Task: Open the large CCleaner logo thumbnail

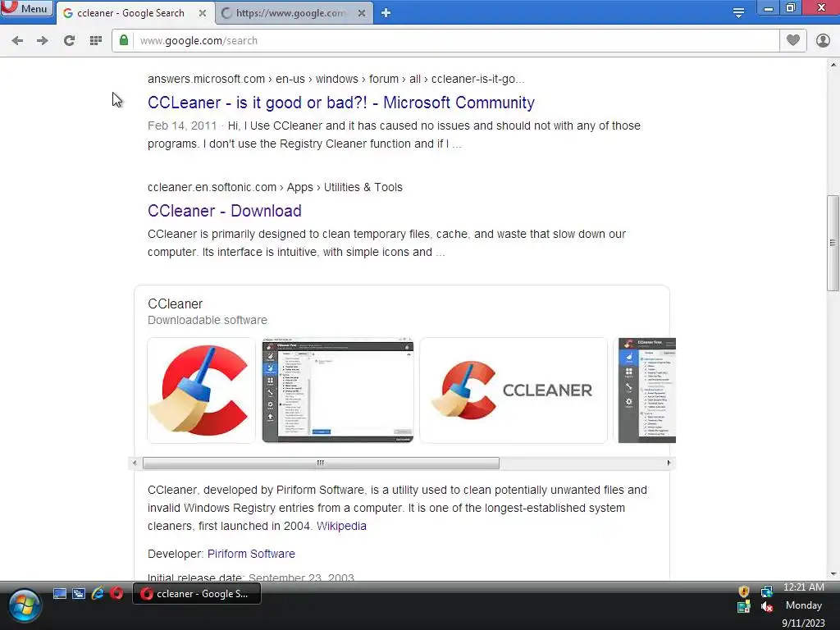Action: (x=202, y=390)
